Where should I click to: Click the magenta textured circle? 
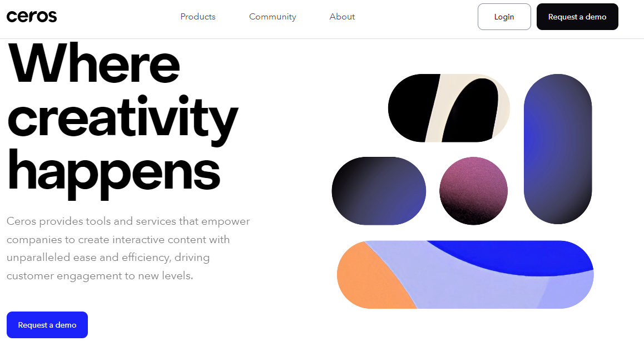point(474,191)
